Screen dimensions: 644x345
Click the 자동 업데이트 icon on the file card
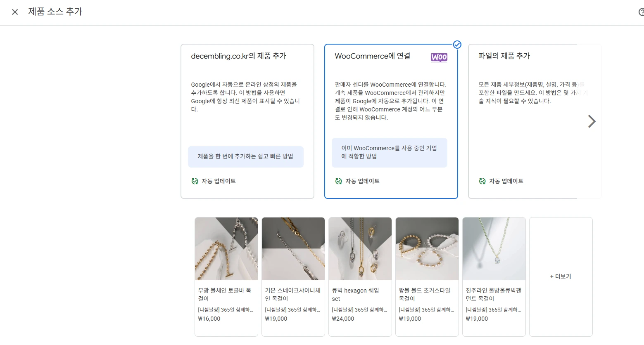(482, 181)
